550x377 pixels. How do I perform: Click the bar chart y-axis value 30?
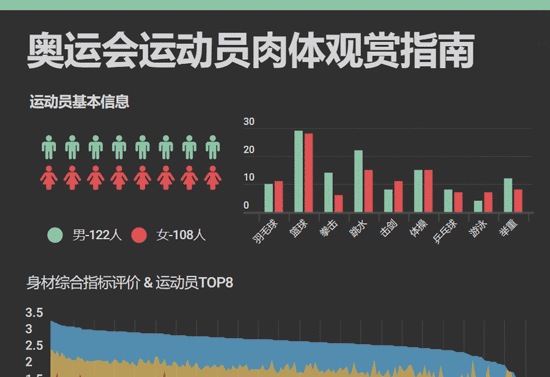click(x=249, y=122)
